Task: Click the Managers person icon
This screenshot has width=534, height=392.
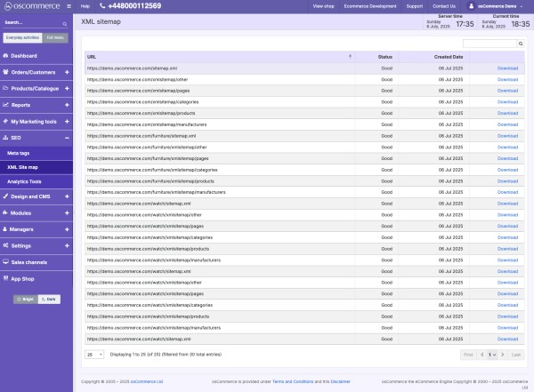Action: (4, 229)
